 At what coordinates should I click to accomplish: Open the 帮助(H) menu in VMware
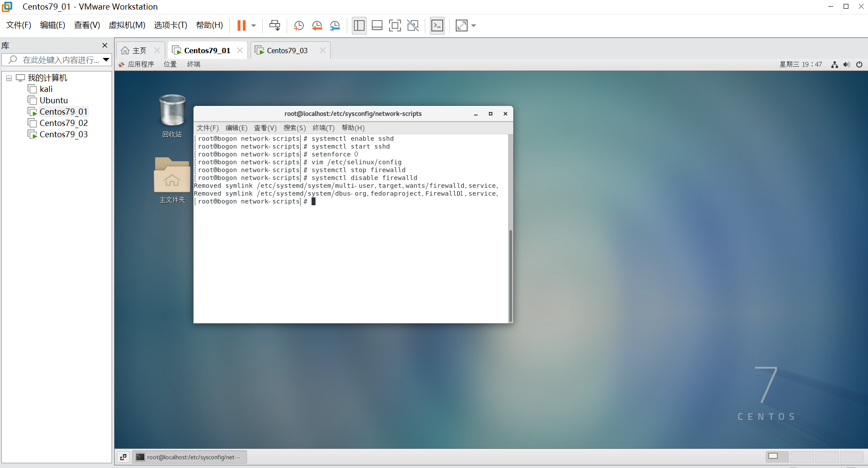[x=209, y=25]
